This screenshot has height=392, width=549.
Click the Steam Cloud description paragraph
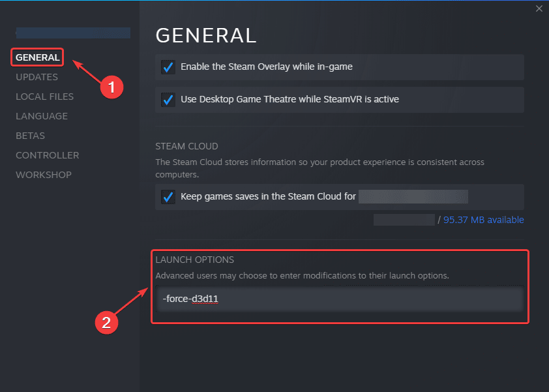click(x=319, y=168)
